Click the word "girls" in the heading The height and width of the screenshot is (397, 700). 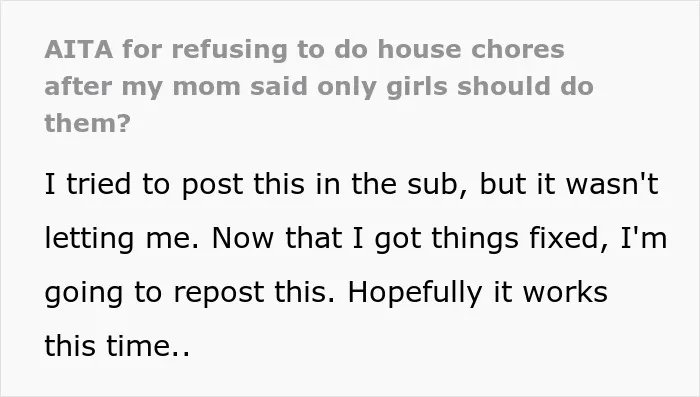pos(417,87)
